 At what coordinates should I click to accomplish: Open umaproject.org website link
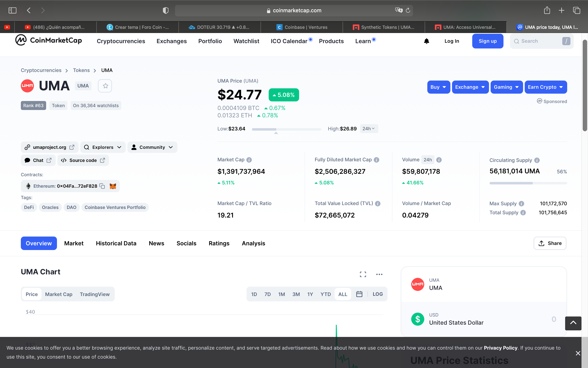(50, 147)
